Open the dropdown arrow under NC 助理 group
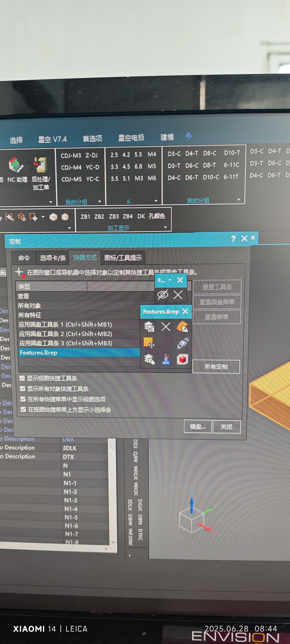 point(51,202)
